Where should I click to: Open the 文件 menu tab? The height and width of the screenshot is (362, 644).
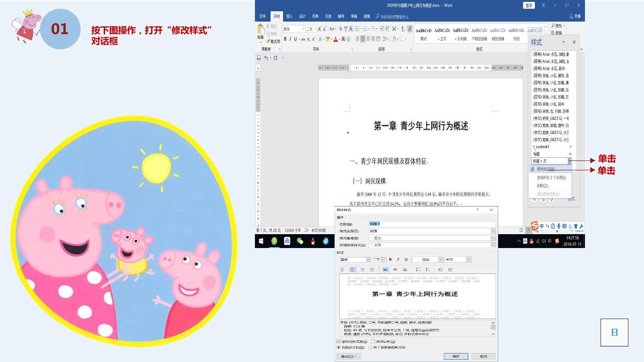tap(263, 16)
